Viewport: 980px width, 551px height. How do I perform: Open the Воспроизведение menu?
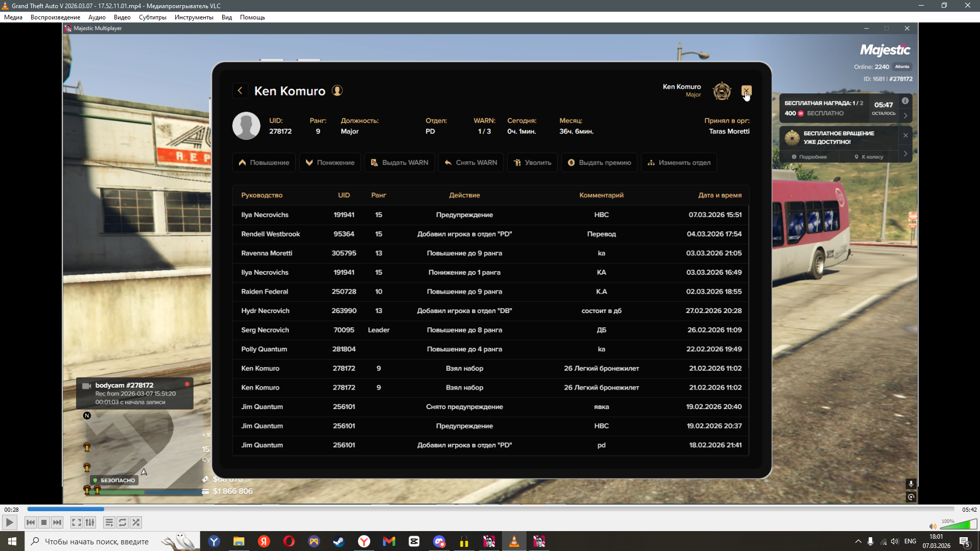point(55,17)
